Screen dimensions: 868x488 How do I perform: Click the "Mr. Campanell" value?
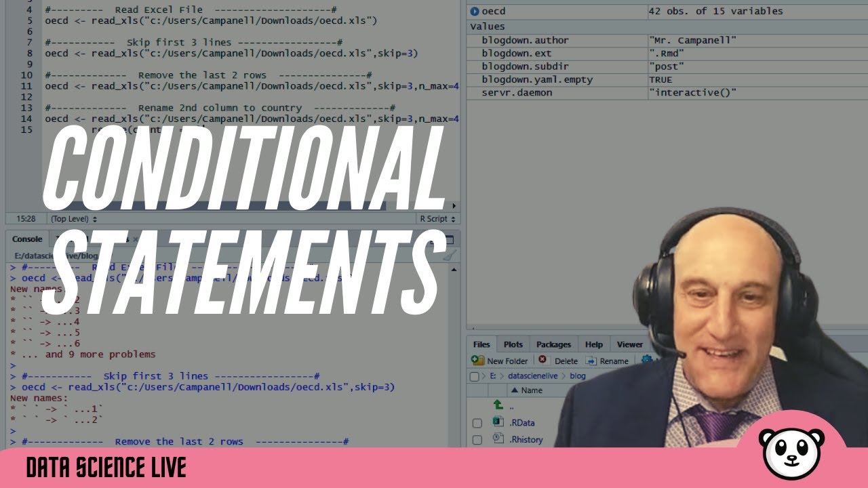click(x=692, y=40)
